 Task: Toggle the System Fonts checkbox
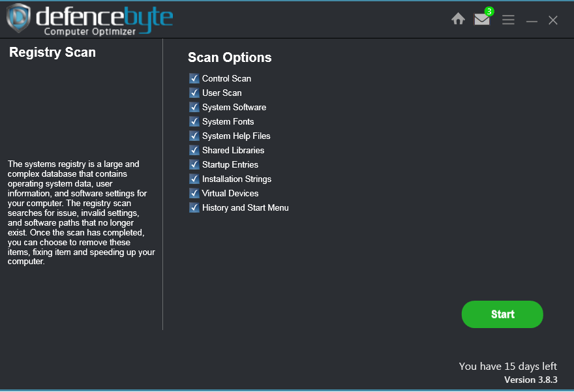point(194,121)
